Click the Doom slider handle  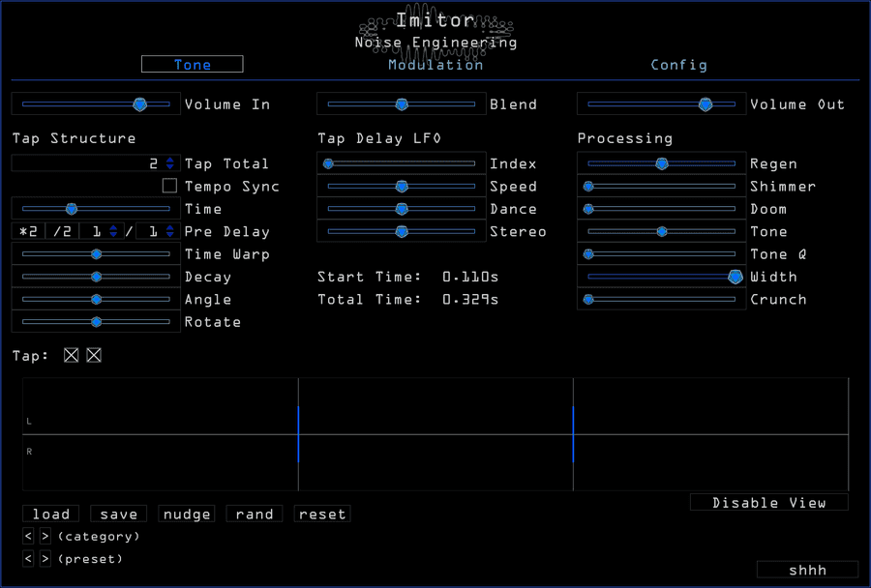588,209
